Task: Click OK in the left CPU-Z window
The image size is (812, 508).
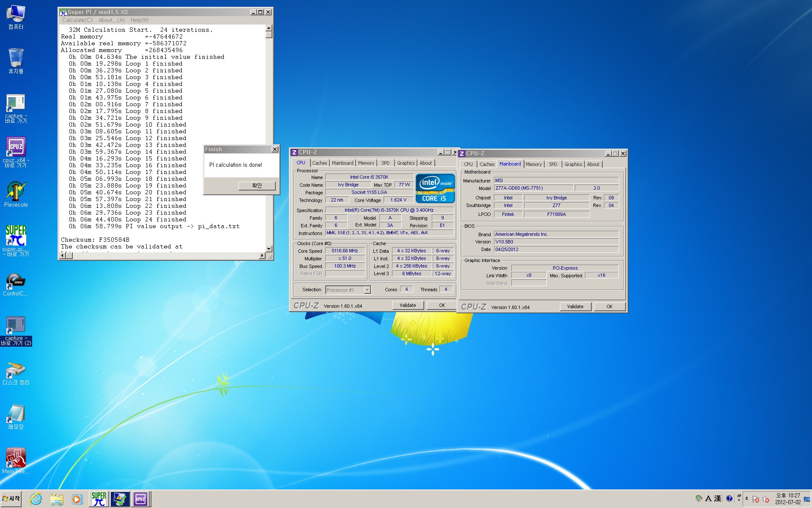Action: click(442, 305)
